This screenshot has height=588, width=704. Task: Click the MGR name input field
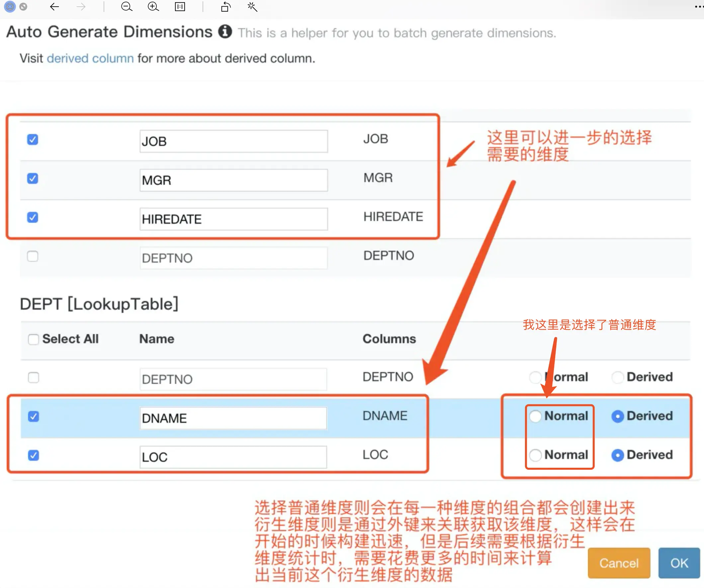233,180
